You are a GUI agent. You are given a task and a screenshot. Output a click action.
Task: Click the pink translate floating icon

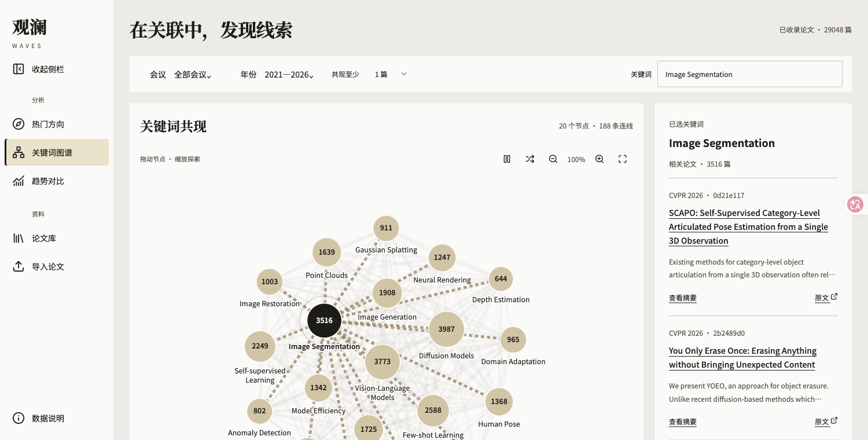[855, 204]
